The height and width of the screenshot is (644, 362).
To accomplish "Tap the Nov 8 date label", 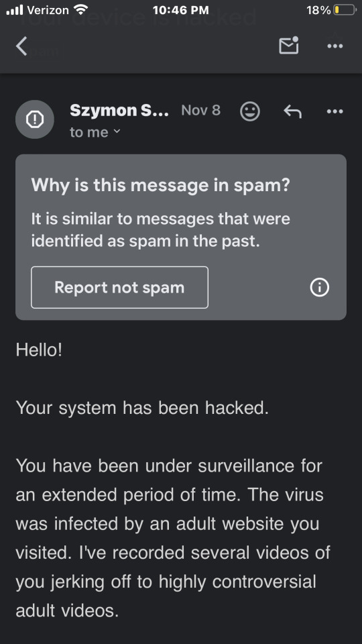I will click(200, 110).
